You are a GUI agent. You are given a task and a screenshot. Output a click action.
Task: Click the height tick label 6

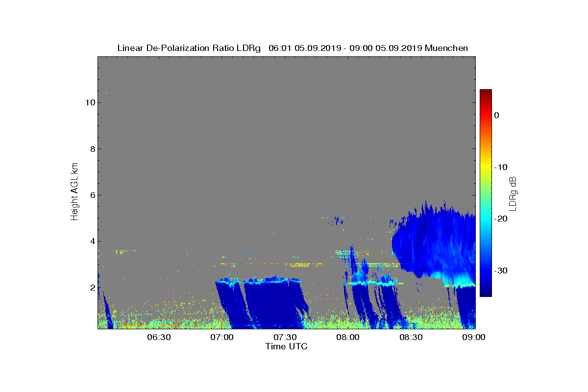pyautogui.click(x=92, y=195)
